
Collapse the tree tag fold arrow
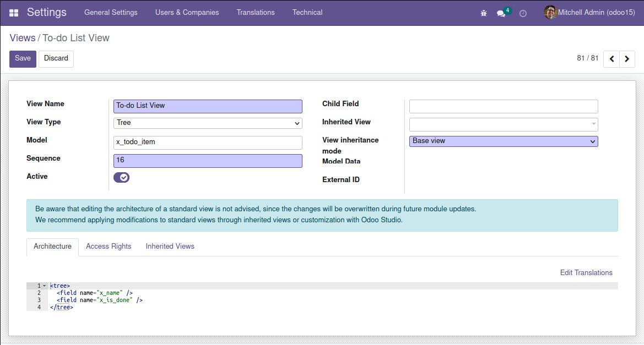45,286
